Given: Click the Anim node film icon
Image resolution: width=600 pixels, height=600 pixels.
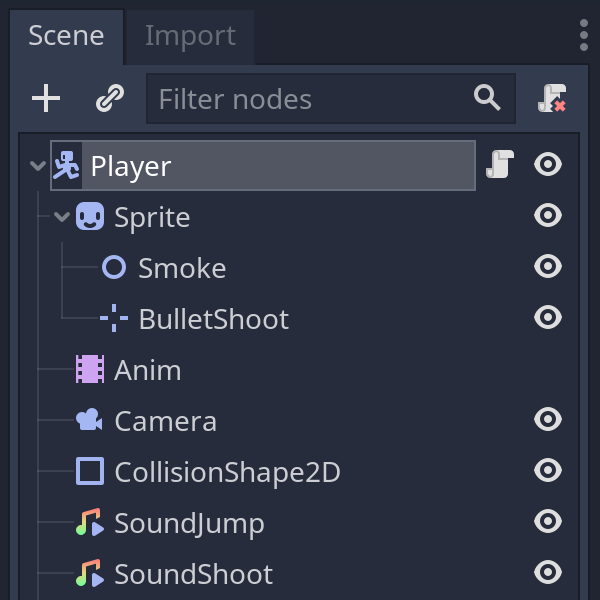Looking at the screenshot, I should click(90, 370).
